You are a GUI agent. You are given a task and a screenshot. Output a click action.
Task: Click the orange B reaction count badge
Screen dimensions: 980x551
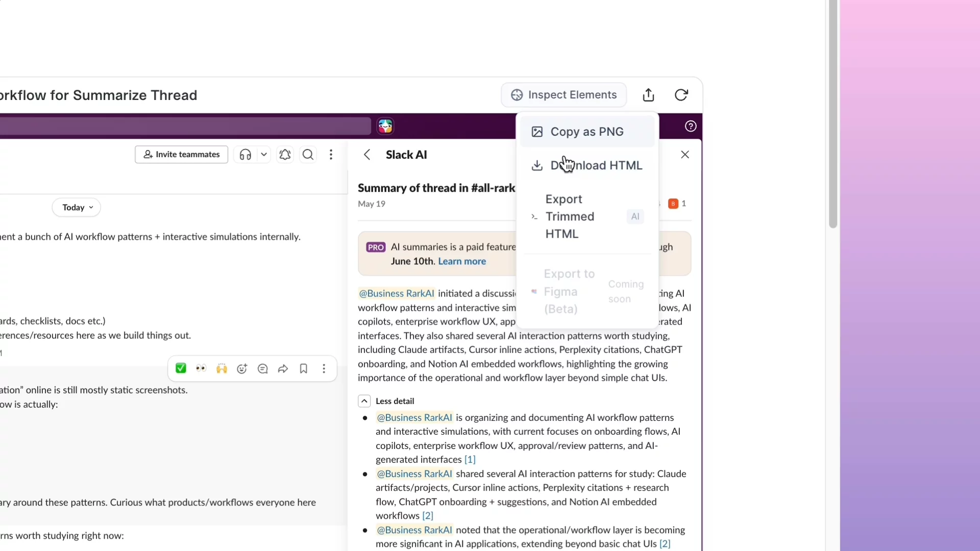pyautogui.click(x=677, y=204)
